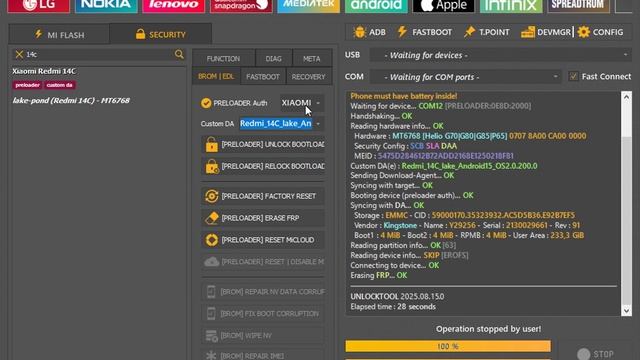The width and height of the screenshot is (640, 360).
Task: Switch to the DIAG tab
Action: pos(273,58)
